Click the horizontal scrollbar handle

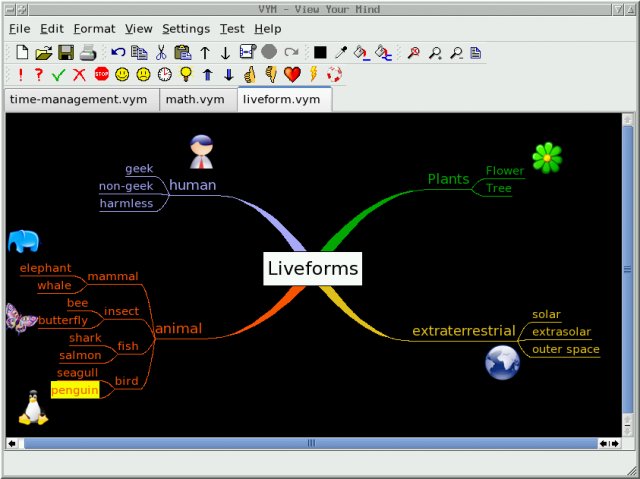pos(311,443)
